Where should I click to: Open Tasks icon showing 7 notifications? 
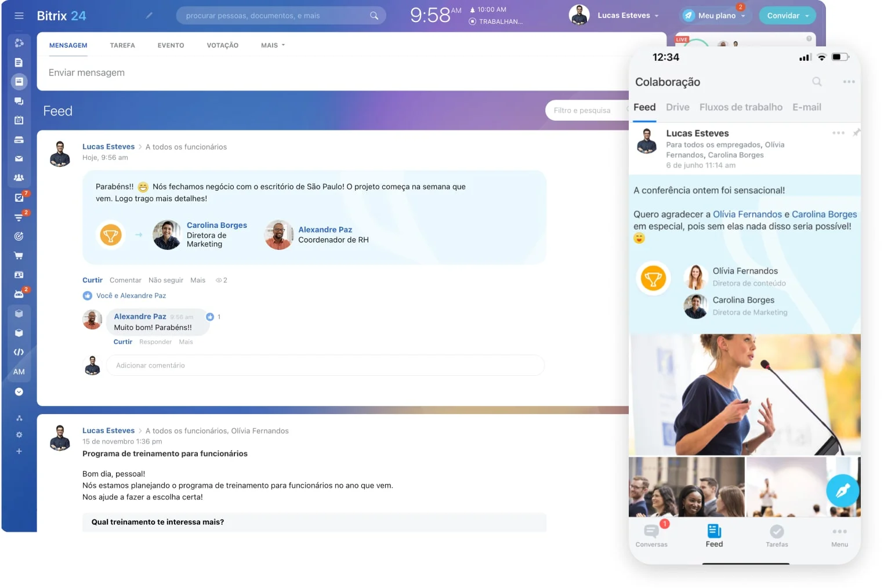point(19,197)
